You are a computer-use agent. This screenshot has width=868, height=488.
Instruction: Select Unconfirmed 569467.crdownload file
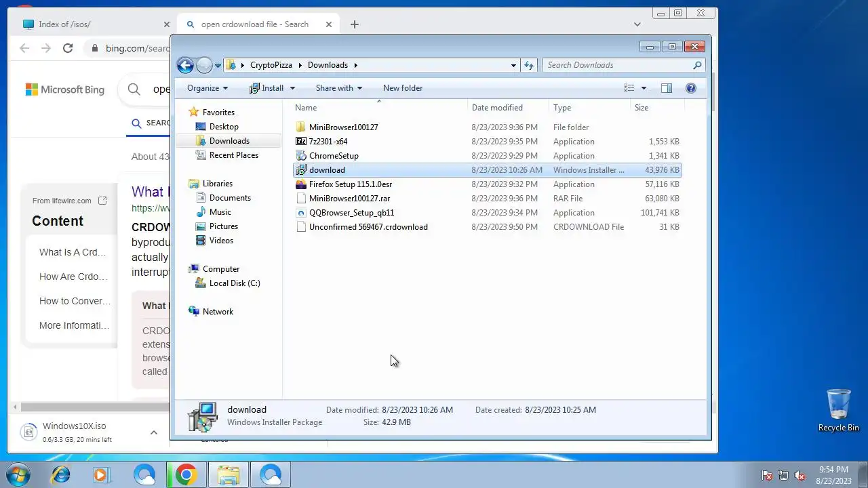[487, 227]
